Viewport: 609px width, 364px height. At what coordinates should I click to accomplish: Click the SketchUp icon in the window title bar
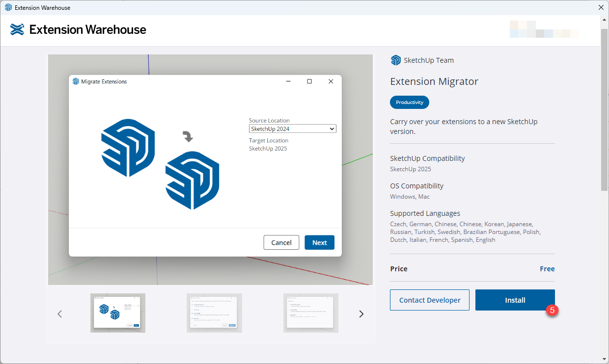click(8, 7)
